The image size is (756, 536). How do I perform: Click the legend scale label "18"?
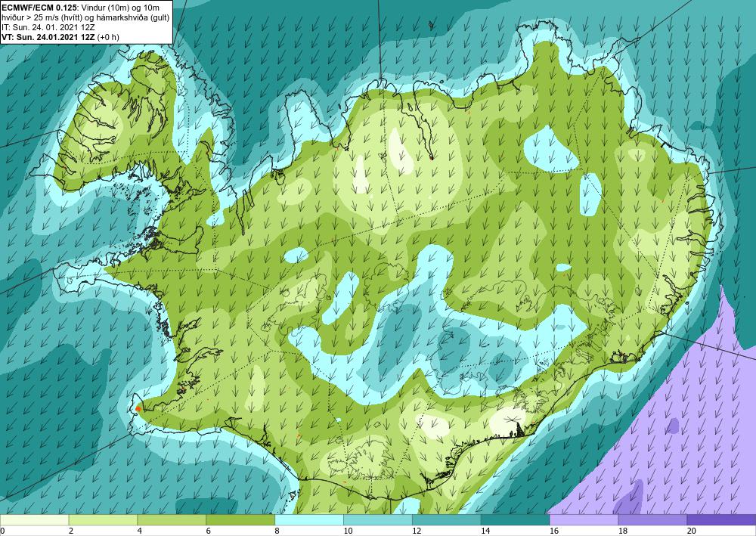(x=622, y=531)
